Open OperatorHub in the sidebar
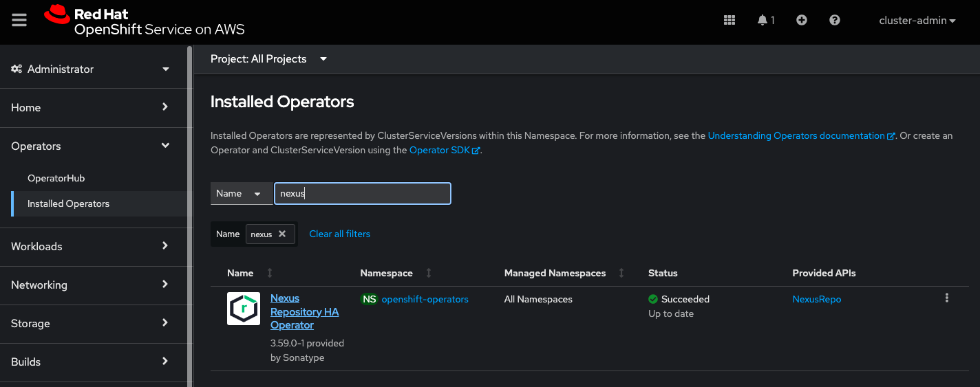 pyautogui.click(x=56, y=178)
